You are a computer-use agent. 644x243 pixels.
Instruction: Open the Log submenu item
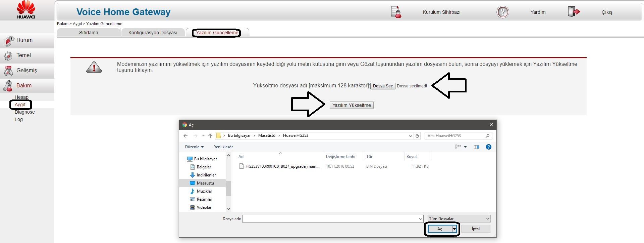coord(19,119)
